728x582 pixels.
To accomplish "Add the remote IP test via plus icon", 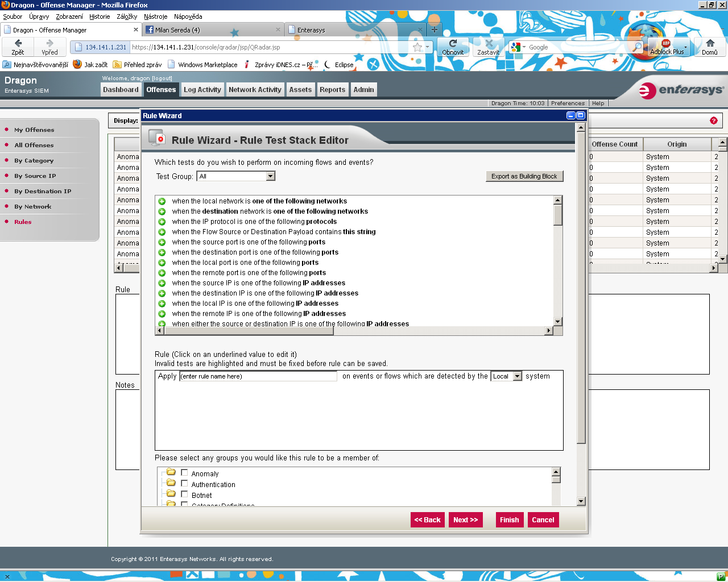I will click(162, 314).
